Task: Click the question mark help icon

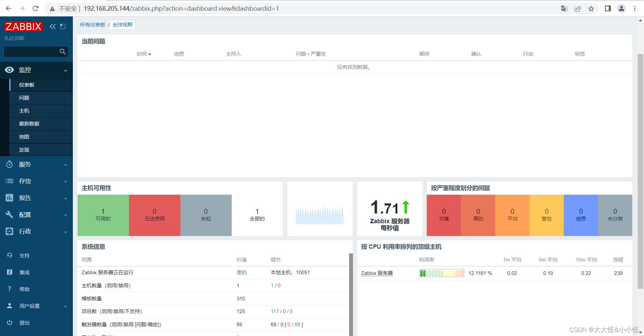Action: pyautogui.click(x=10, y=289)
